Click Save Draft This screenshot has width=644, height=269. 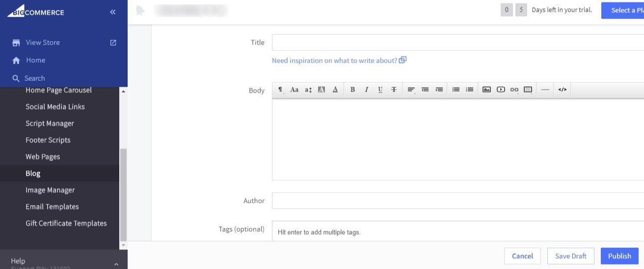(x=570, y=256)
